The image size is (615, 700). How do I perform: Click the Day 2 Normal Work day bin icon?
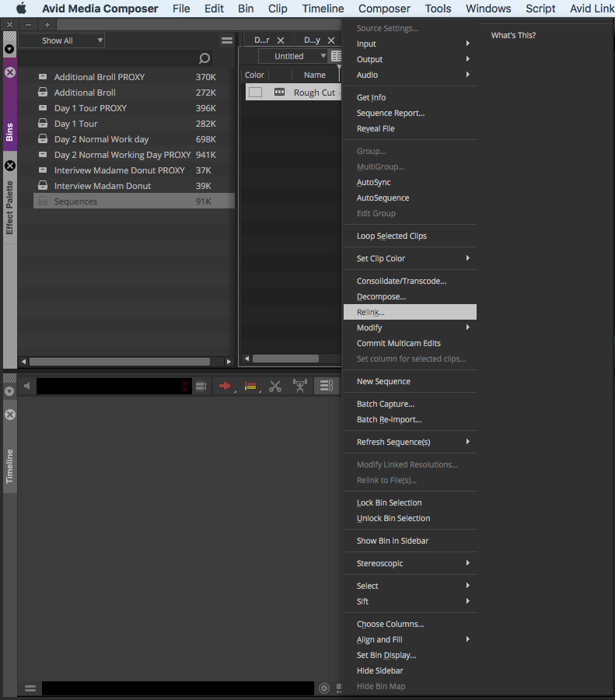(x=43, y=139)
